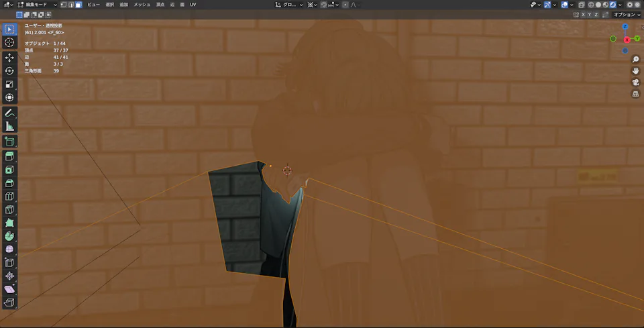This screenshot has height=328, width=644.
Task: Open the オプション dropdown
Action: click(x=628, y=14)
